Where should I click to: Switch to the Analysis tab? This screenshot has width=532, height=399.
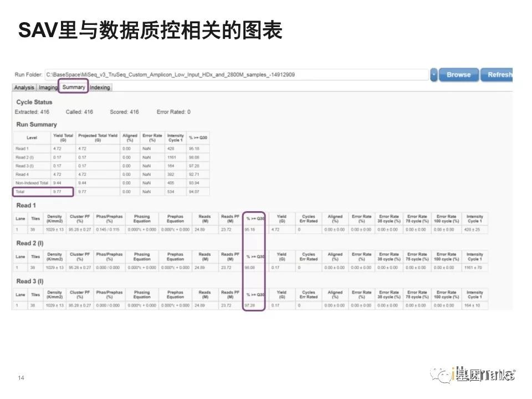click(24, 88)
